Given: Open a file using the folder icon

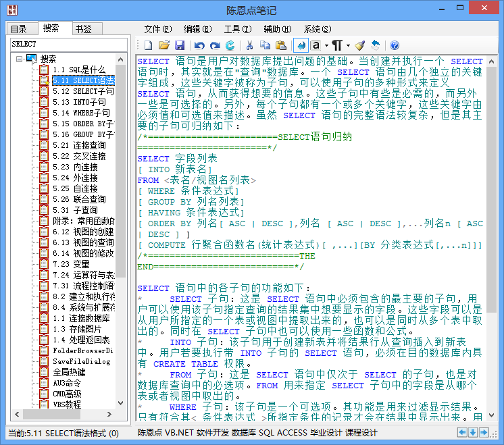Looking at the screenshot, I should [164, 45].
